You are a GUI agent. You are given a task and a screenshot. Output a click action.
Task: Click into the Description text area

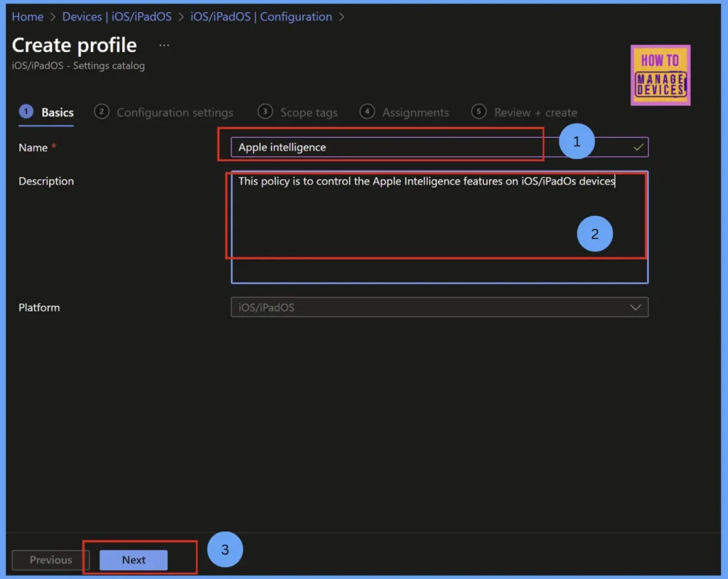click(439, 227)
